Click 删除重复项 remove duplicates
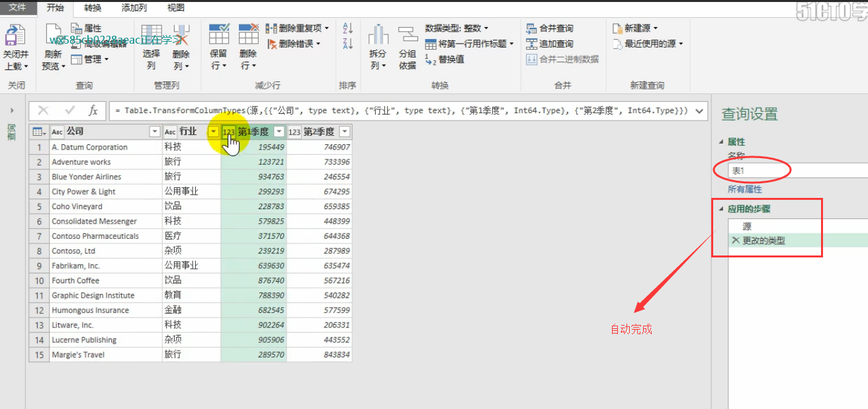 pyautogui.click(x=297, y=28)
